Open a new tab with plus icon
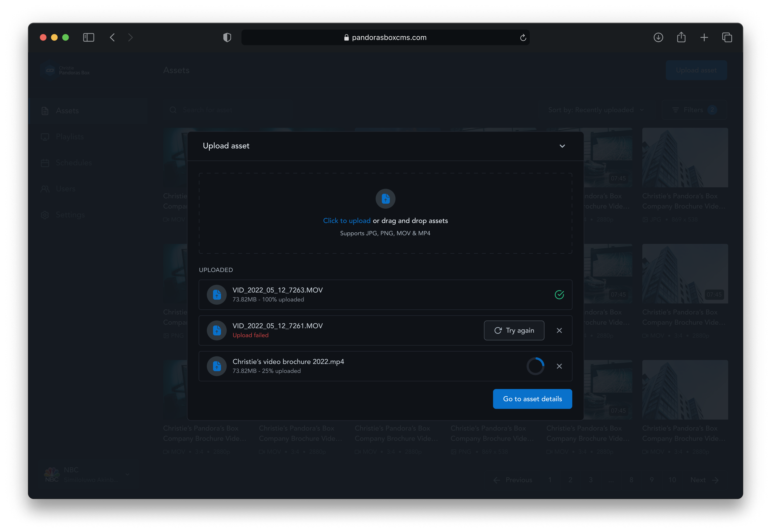Viewport: 771px width, 532px height. click(x=704, y=37)
